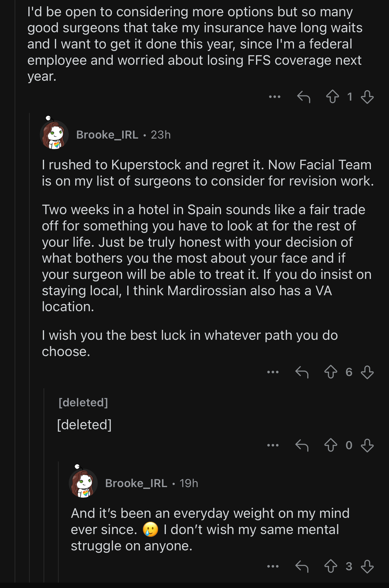Open more options on 19h comment
Image resolution: width=389 pixels, height=588 pixels.
point(273,566)
